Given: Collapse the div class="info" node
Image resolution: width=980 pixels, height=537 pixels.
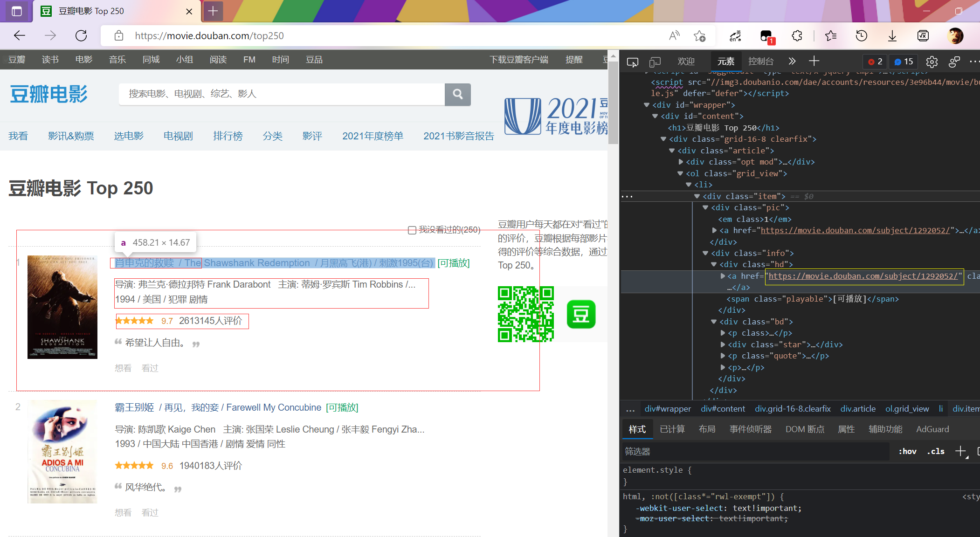Looking at the screenshot, I should point(705,253).
